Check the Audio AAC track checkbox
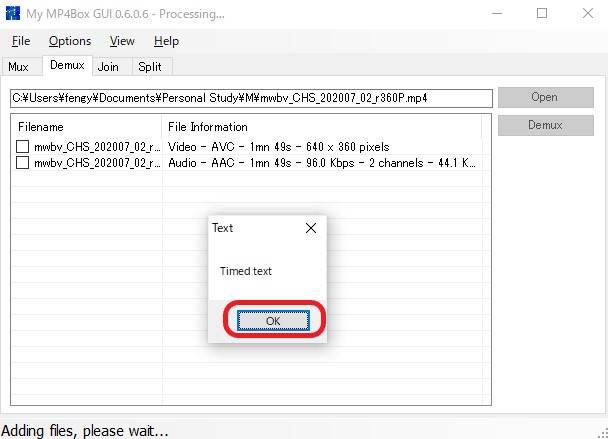This screenshot has width=608, height=439. 22,162
